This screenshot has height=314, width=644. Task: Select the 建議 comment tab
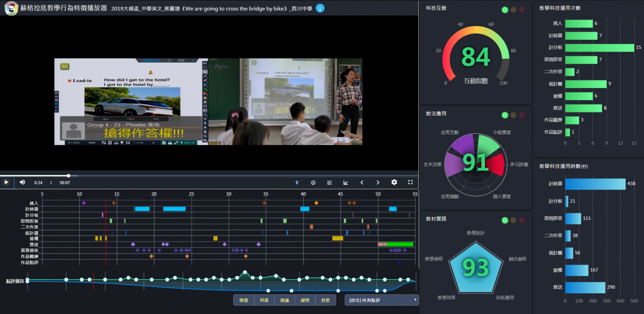[285, 300]
